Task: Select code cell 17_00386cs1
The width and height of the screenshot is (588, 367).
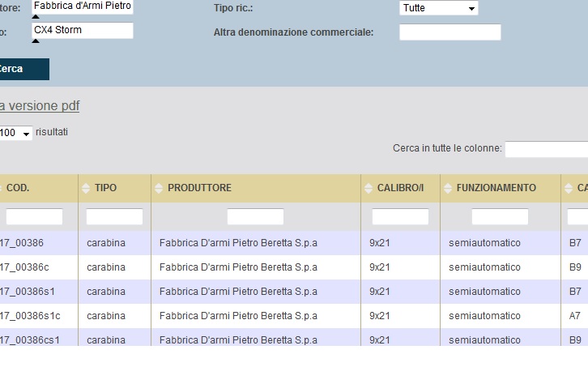Action: [30, 340]
